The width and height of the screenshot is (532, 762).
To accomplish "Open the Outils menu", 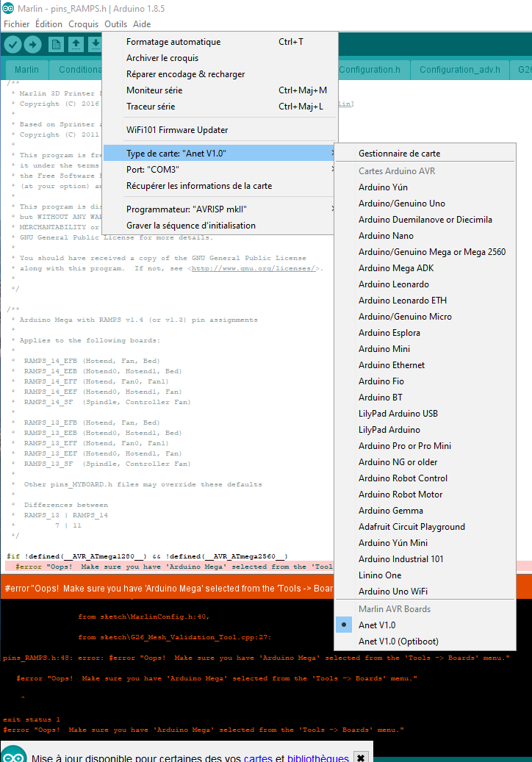I will point(115,24).
